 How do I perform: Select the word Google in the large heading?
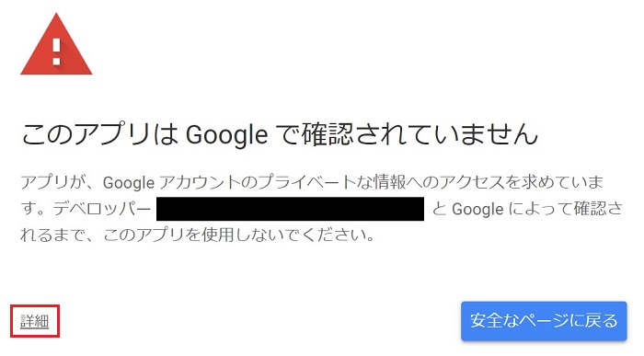click(x=227, y=135)
